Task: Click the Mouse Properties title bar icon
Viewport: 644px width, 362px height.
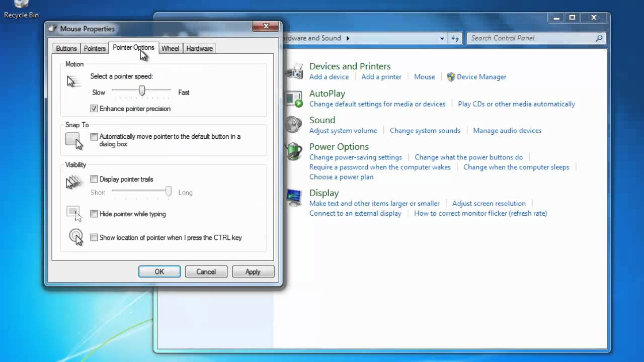Action: 53,29
